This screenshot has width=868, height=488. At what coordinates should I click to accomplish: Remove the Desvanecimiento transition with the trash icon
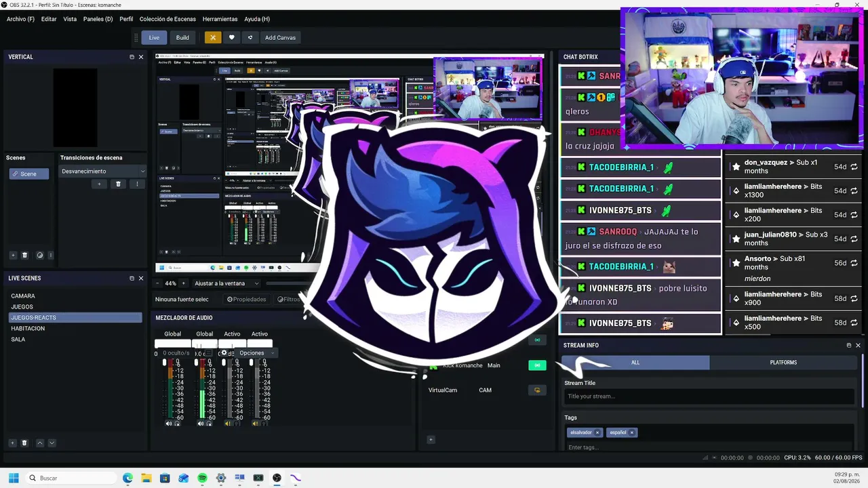pyautogui.click(x=118, y=184)
